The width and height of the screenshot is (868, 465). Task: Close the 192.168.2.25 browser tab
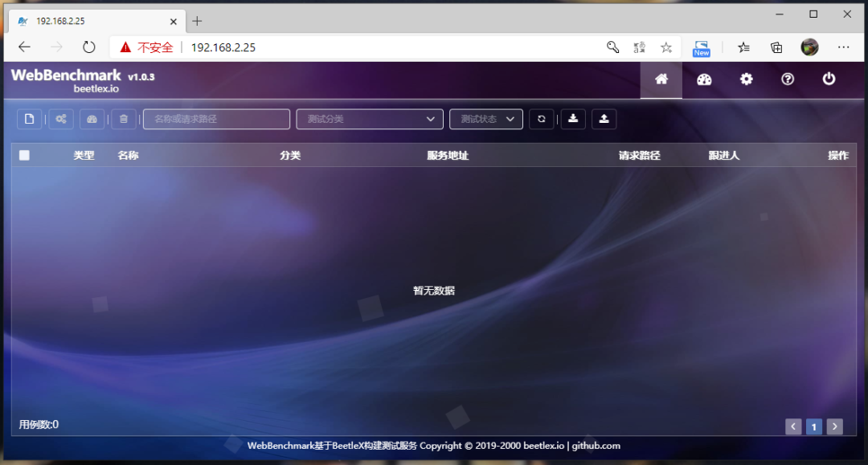pos(174,22)
